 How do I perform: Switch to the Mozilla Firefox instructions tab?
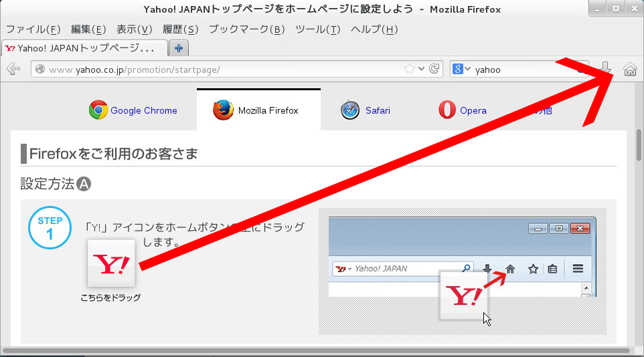tap(258, 110)
